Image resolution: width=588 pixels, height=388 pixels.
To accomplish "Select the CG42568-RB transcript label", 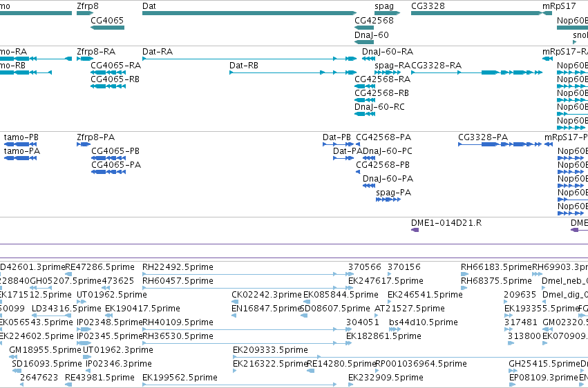I will point(381,93).
